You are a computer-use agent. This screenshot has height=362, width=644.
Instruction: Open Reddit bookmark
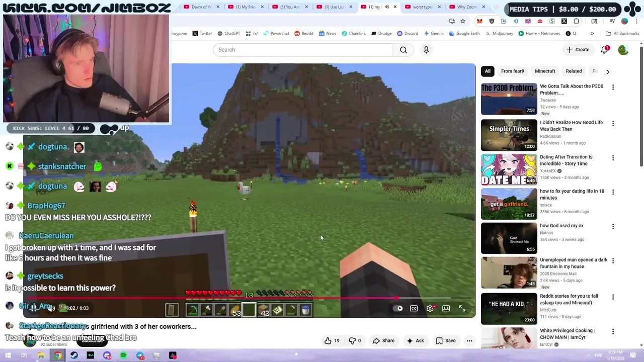pyautogui.click(x=304, y=34)
